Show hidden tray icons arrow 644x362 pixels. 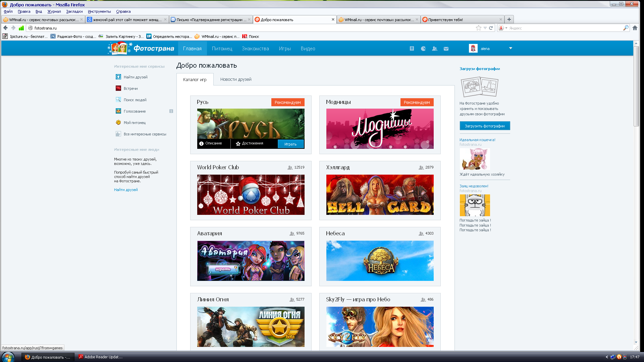pyautogui.click(x=607, y=357)
